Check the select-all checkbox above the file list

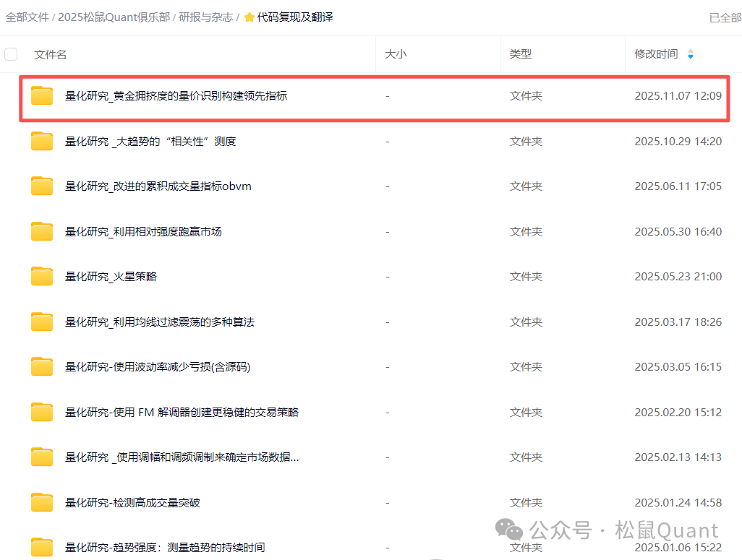coord(11,53)
